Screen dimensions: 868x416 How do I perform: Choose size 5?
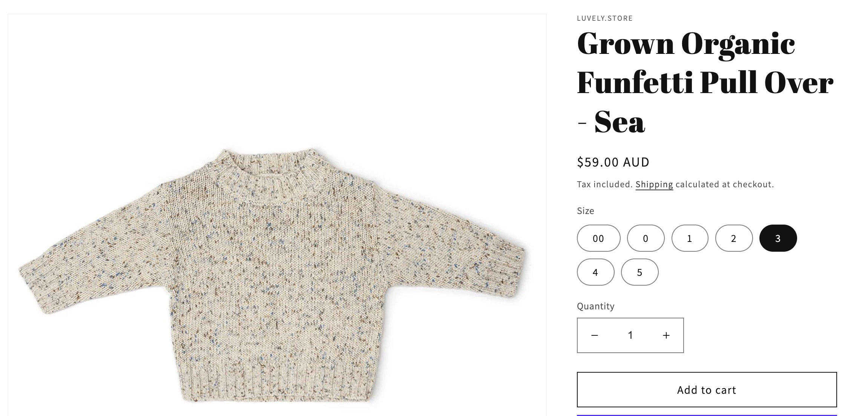[x=639, y=272]
